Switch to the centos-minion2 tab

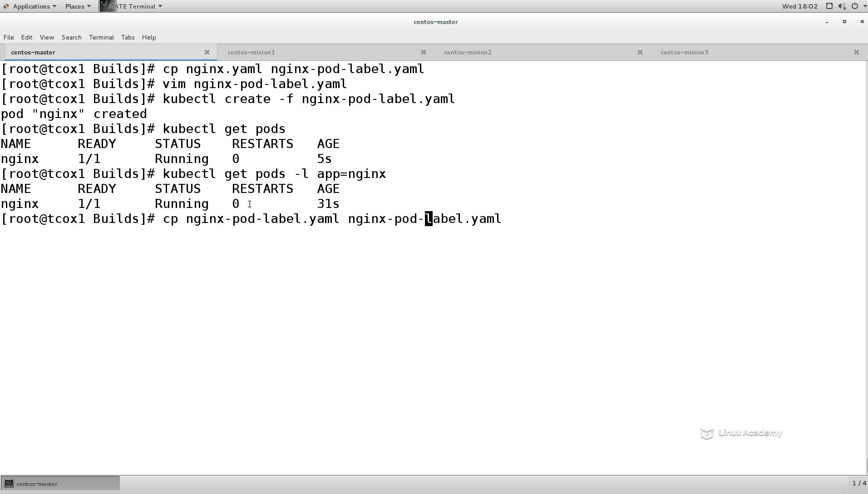pos(542,52)
